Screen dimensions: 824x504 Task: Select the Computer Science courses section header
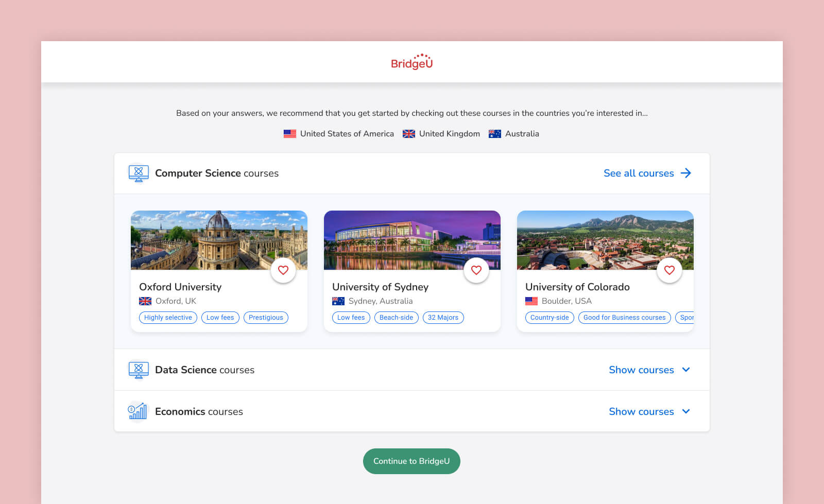[216, 173]
